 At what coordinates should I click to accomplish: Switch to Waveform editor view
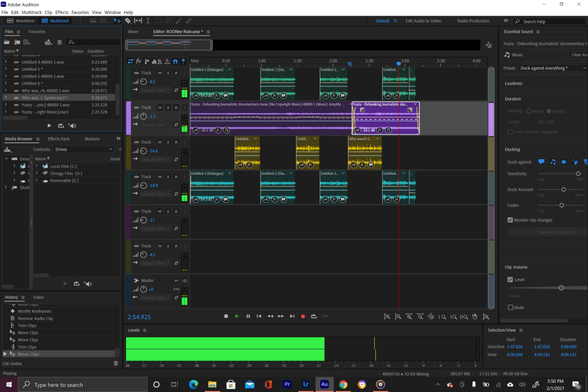(x=21, y=21)
